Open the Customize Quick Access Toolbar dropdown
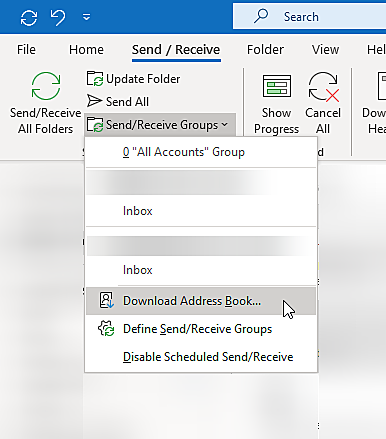This screenshot has height=439, width=386. coord(86,17)
